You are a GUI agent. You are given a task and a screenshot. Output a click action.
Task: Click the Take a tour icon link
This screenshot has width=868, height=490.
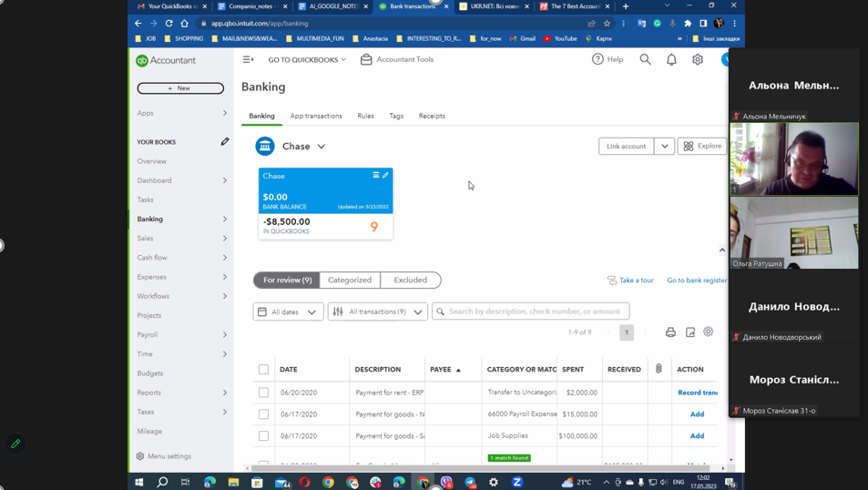(612, 281)
